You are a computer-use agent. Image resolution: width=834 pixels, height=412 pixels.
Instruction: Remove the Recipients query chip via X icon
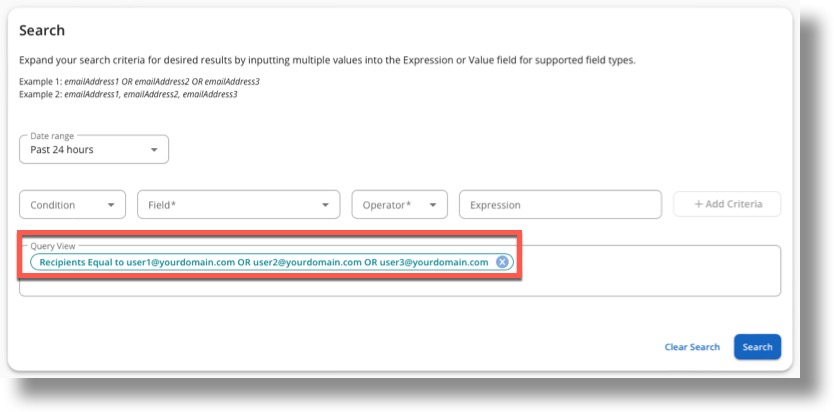[x=502, y=262]
